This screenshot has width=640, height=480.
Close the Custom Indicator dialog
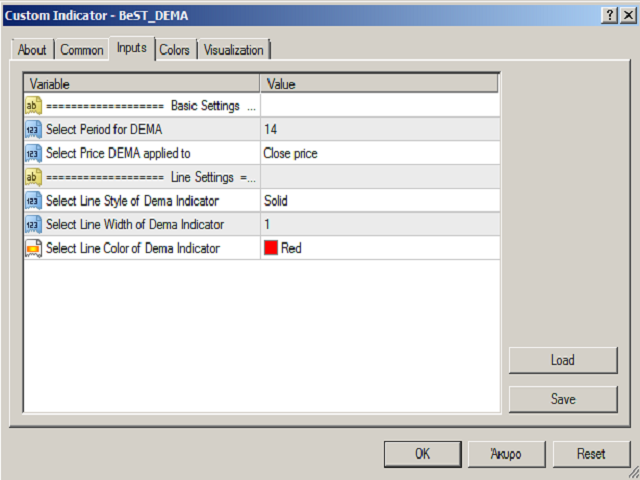629,16
